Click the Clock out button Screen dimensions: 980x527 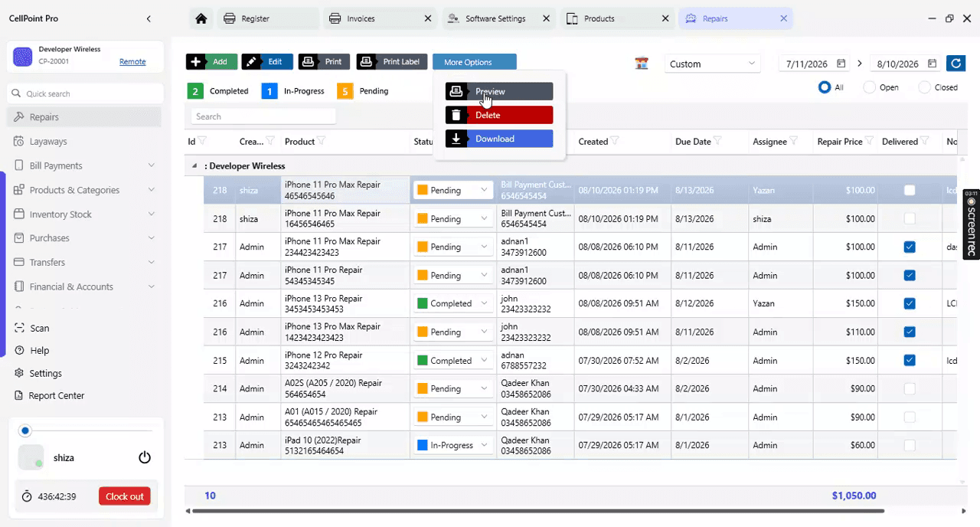point(124,496)
